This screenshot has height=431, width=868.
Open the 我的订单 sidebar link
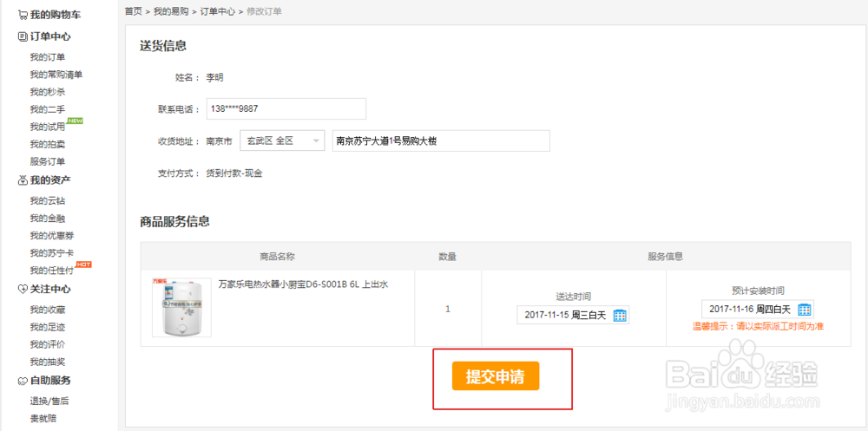point(47,57)
